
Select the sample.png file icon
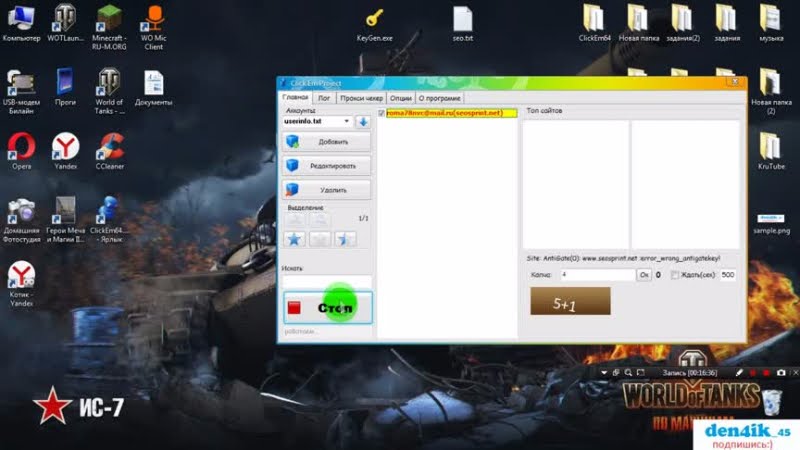pos(771,223)
